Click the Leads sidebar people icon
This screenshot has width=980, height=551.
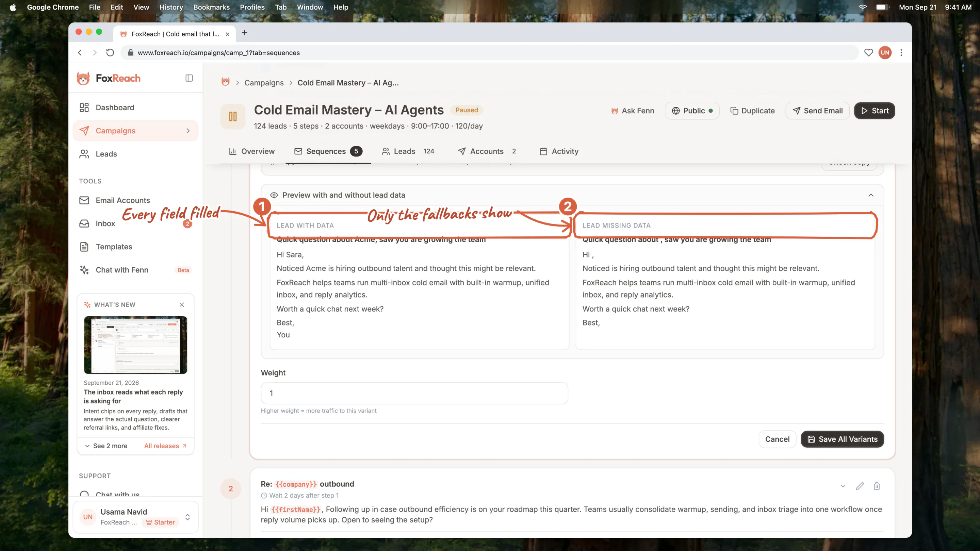[x=84, y=154]
